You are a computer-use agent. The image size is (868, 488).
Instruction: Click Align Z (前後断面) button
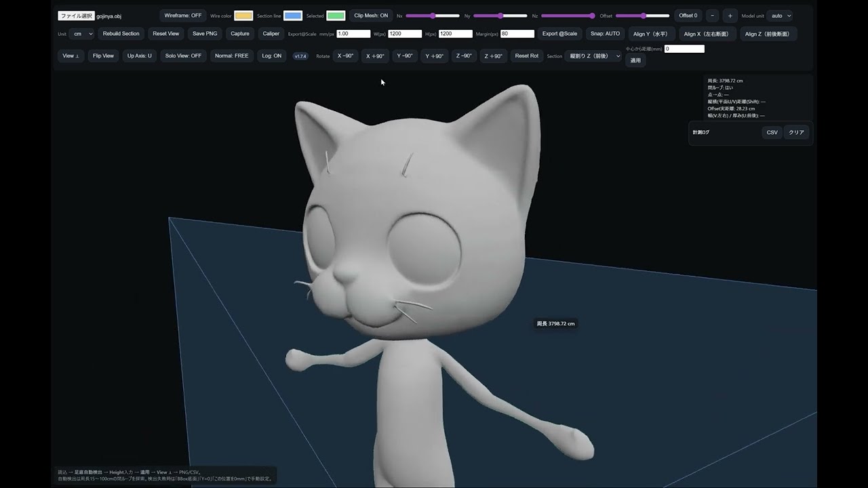[x=768, y=34]
